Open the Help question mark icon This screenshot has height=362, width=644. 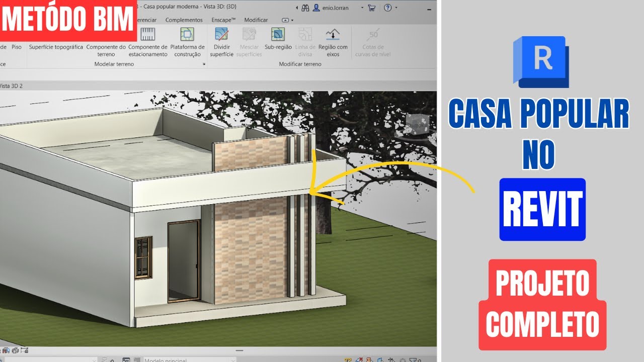pyautogui.click(x=387, y=8)
